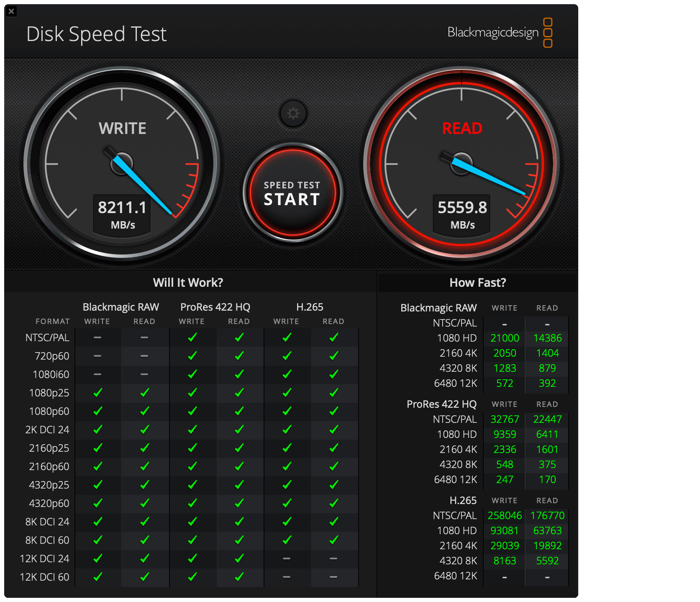This screenshot has height=602, width=700.
Task: Select the Will It Work? header
Action: 188,283
